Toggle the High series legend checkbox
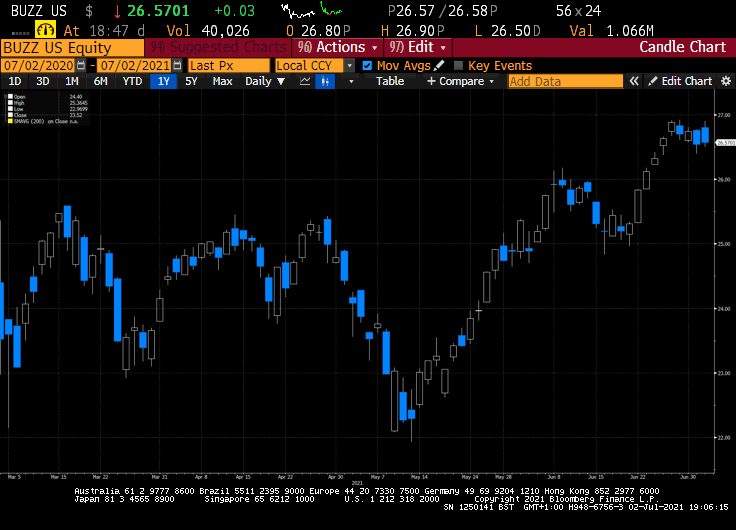 tap(10, 103)
